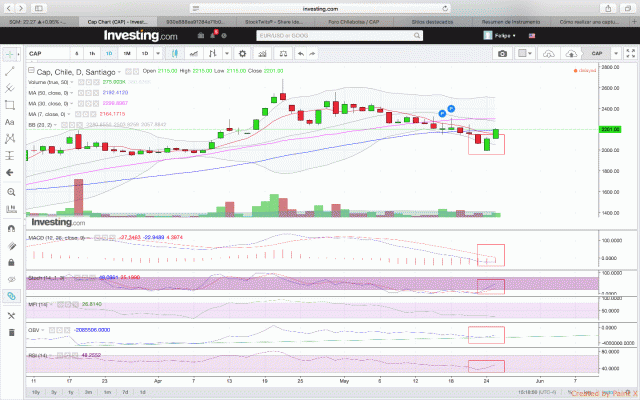Viewport: 640px width, 400px height.
Task: Click the redo arrow in toolbar
Action: [x=312, y=53]
